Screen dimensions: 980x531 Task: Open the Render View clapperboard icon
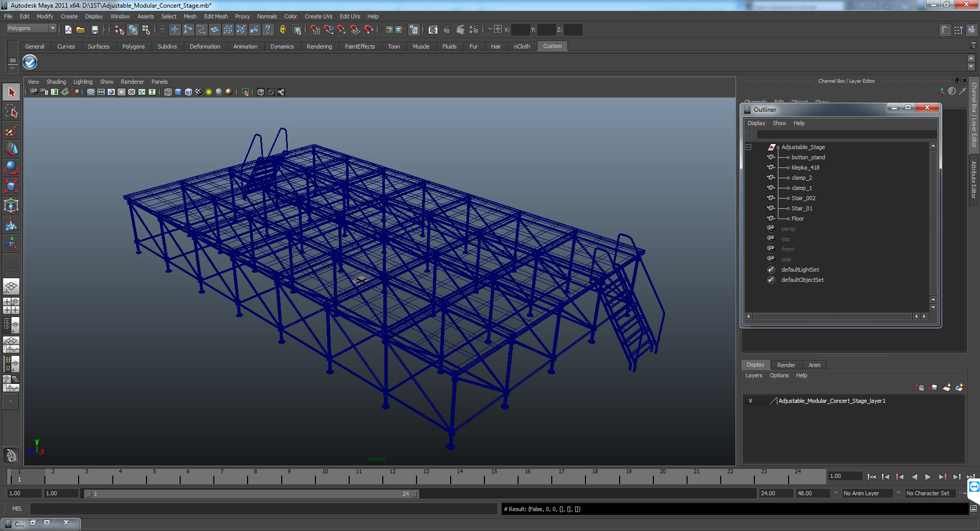(433, 30)
